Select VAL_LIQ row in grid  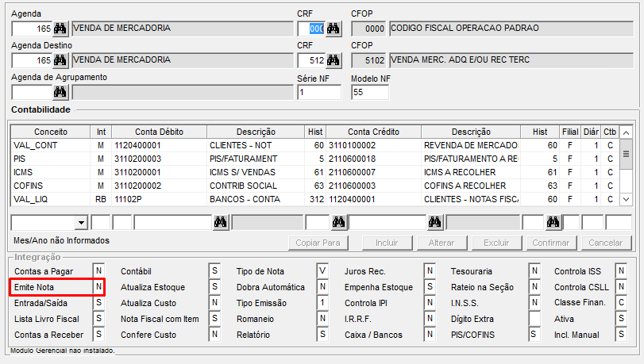[314, 199]
